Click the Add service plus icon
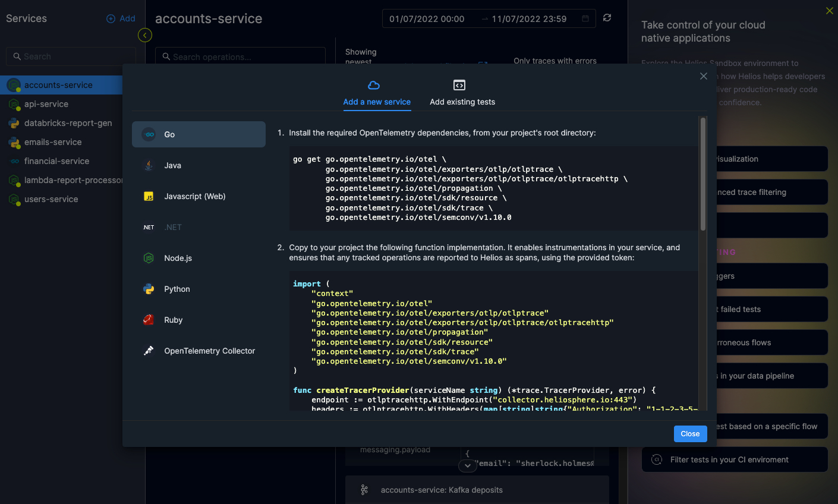 tap(111, 19)
